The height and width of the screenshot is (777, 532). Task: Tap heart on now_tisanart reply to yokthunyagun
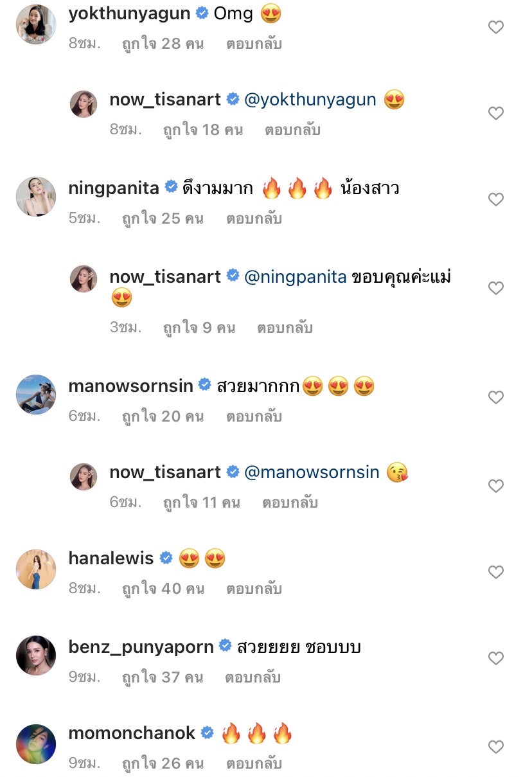(495, 113)
